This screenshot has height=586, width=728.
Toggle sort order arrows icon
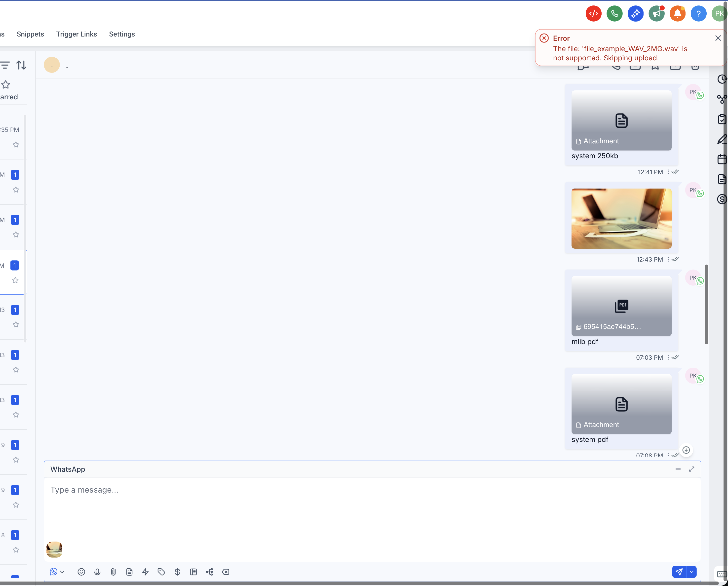pyautogui.click(x=22, y=65)
